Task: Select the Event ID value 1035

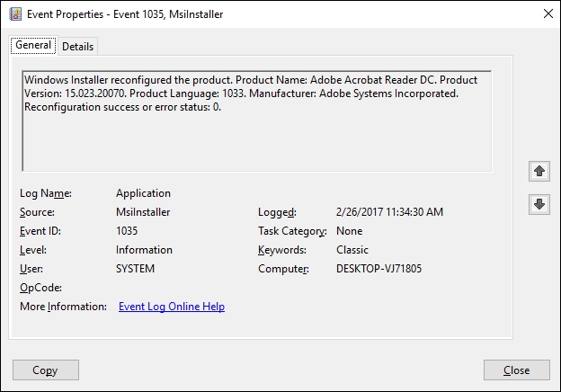Action: (x=127, y=231)
